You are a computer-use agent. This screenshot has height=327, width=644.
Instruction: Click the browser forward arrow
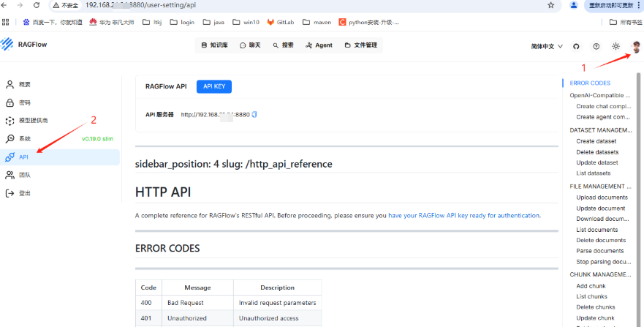[20, 5]
